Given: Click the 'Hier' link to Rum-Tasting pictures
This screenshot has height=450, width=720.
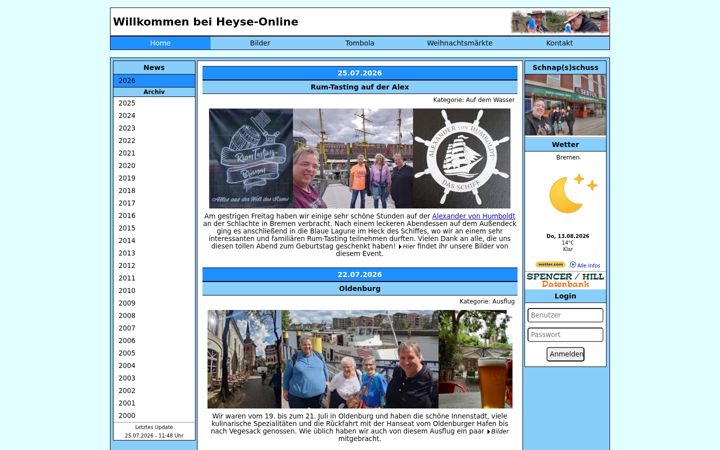Looking at the screenshot, I should pyautogui.click(x=407, y=246).
